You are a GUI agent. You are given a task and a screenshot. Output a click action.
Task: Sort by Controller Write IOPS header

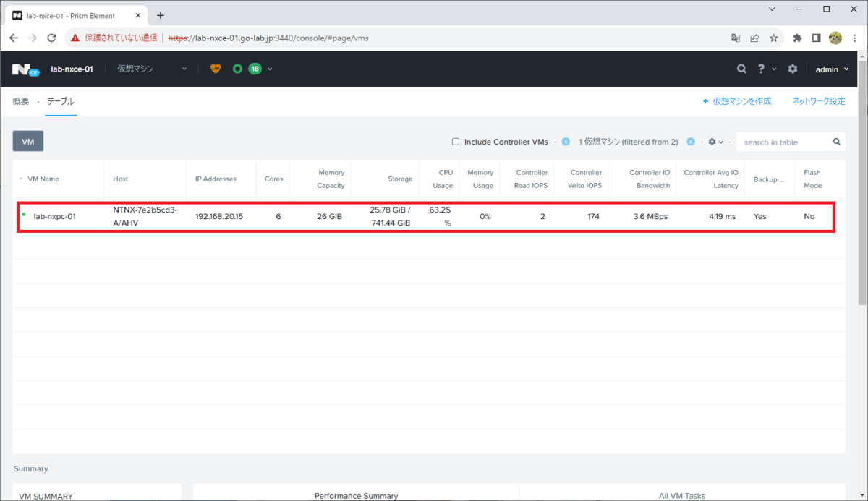586,179
